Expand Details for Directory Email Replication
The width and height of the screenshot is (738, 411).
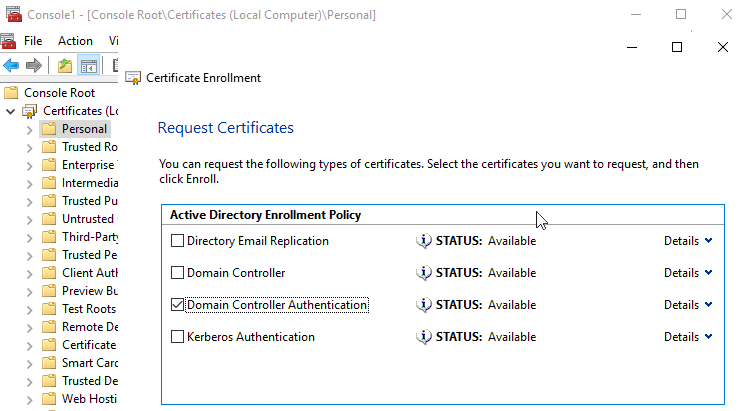(x=688, y=241)
